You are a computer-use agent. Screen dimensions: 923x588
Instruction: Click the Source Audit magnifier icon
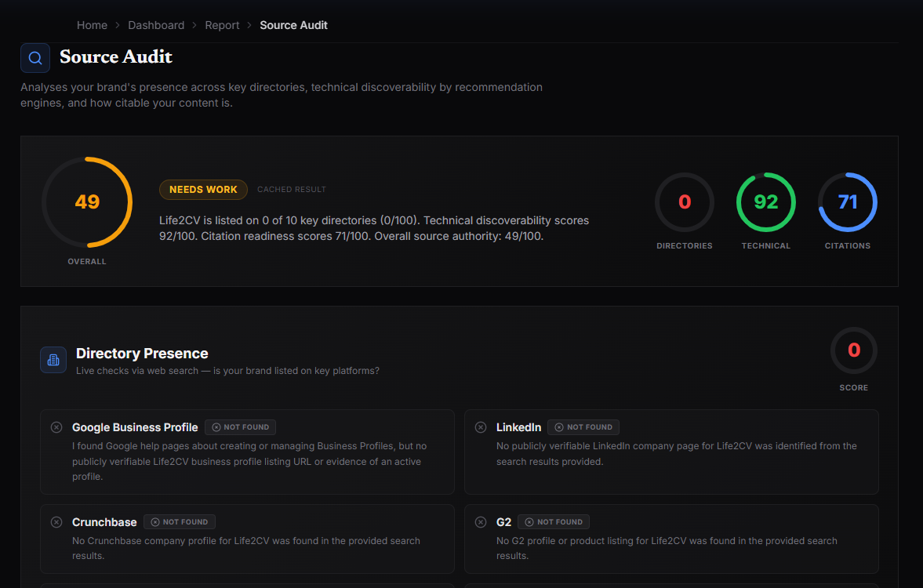click(x=35, y=58)
